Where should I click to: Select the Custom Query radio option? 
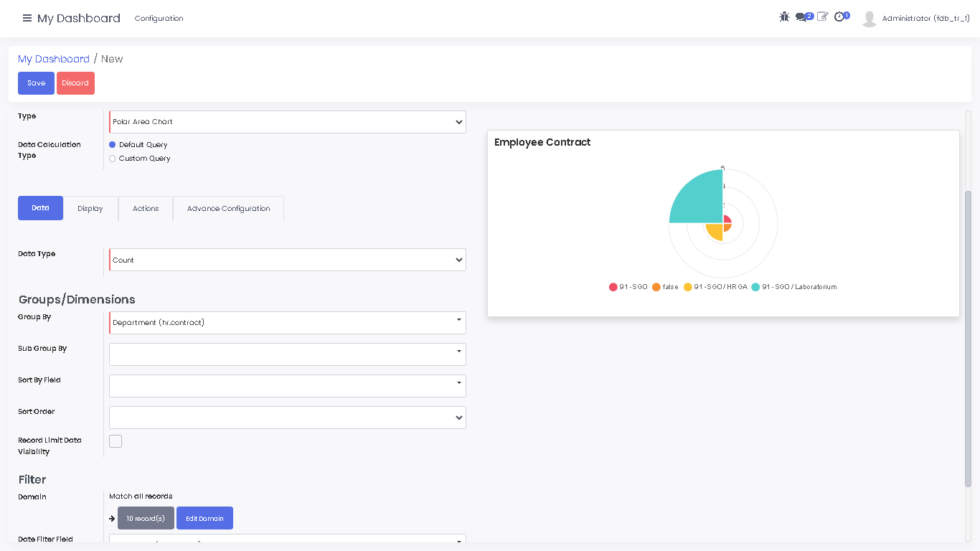click(113, 159)
